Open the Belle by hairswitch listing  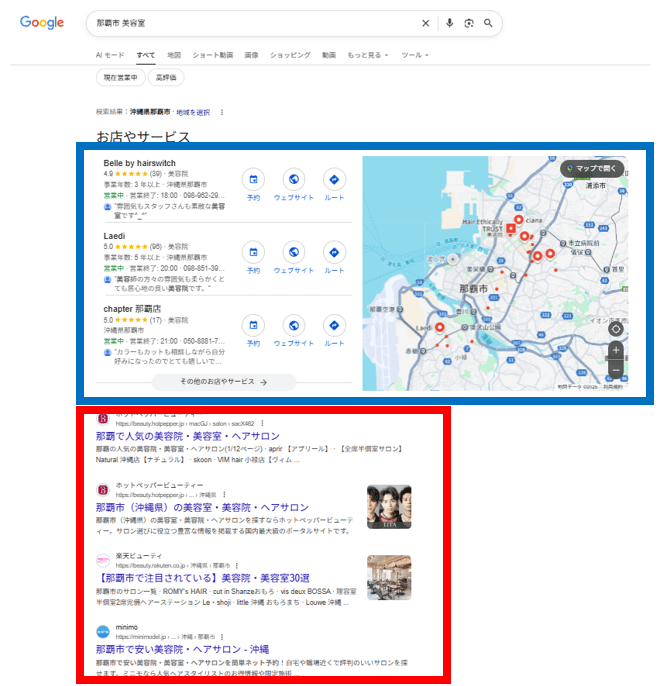(x=140, y=163)
